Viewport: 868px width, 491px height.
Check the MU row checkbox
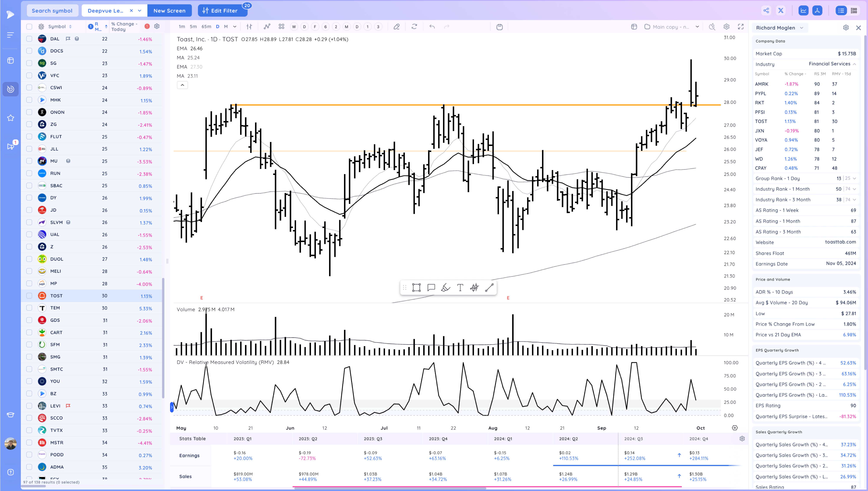pos(29,161)
